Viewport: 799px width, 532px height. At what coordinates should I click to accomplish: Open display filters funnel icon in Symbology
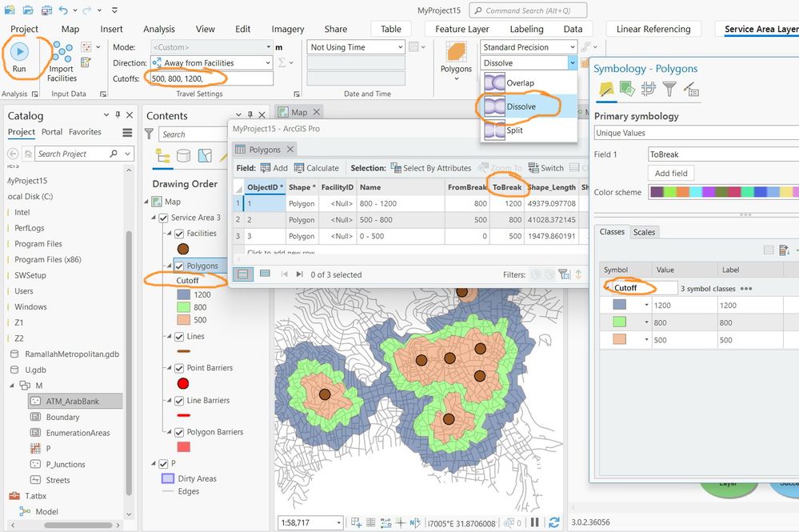(x=669, y=89)
